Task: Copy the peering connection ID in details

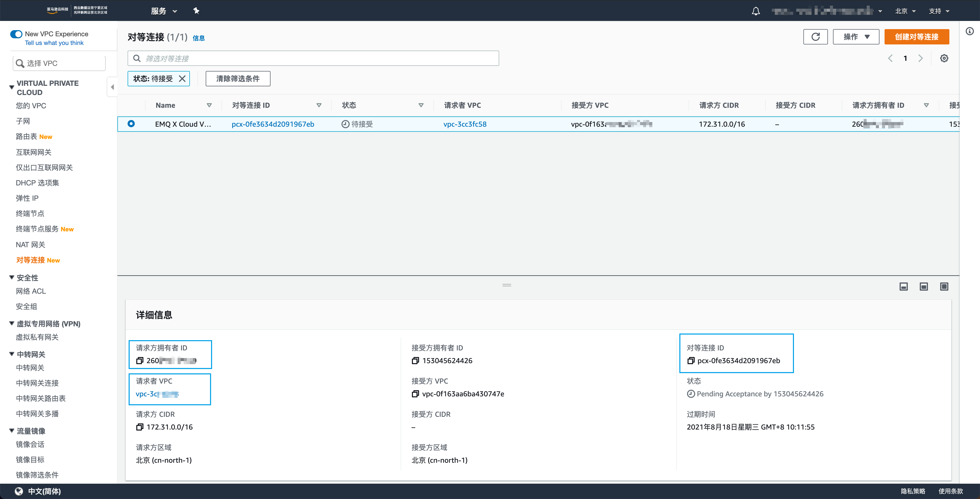Action: coord(691,360)
